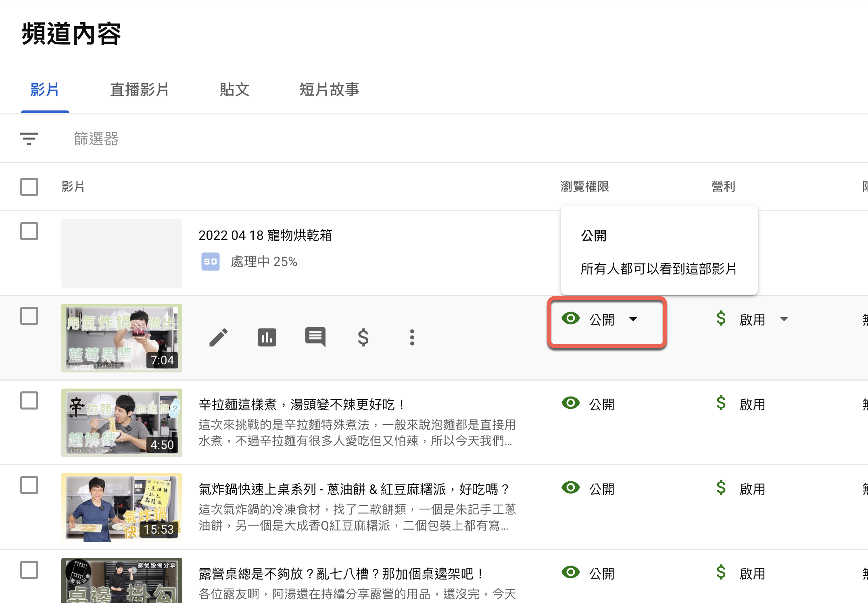Viewport: 868px width, 603px height.
Task: Select checkbox for 辛拉麵這樣煮 video
Action: coord(29,400)
